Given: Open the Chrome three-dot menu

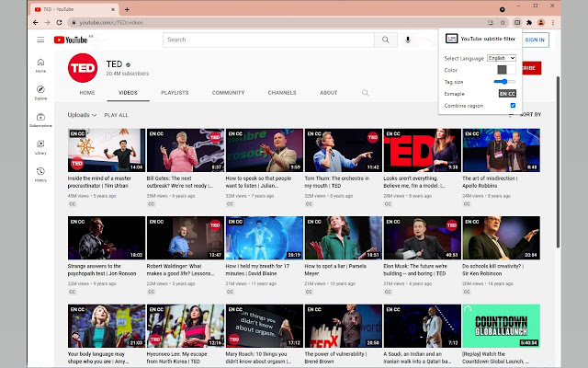Looking at the screenshot, I should click(553, 22).
